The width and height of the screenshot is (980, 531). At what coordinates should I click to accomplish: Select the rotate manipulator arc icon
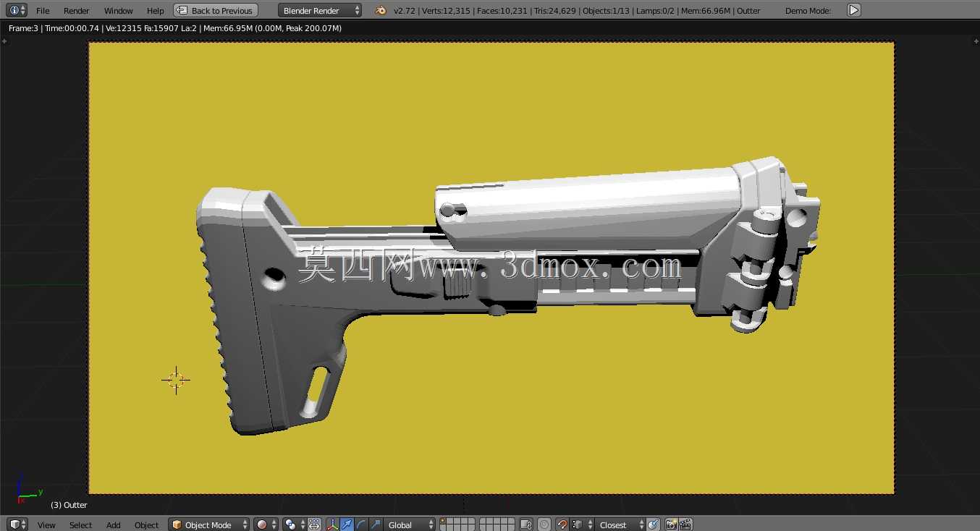pyautogui.click(x=361, y=524)
